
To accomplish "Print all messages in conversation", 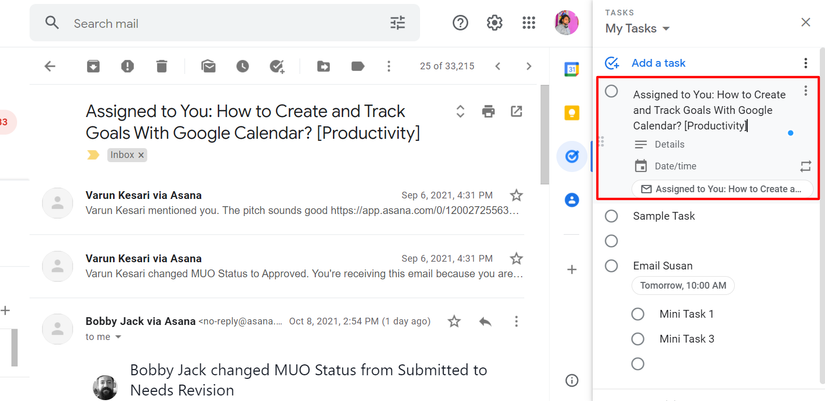I will click(x=488, y=111).
